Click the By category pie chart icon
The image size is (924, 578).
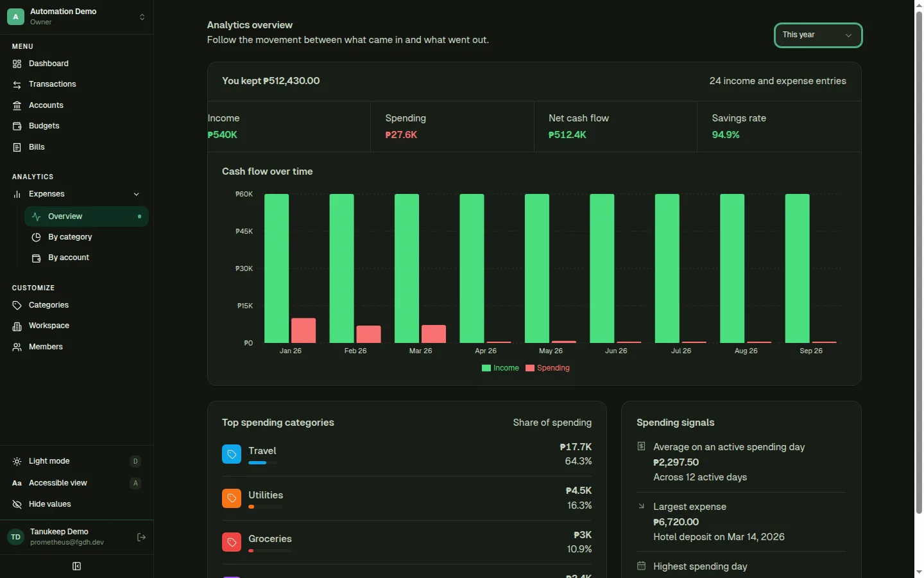coord(37,237)
